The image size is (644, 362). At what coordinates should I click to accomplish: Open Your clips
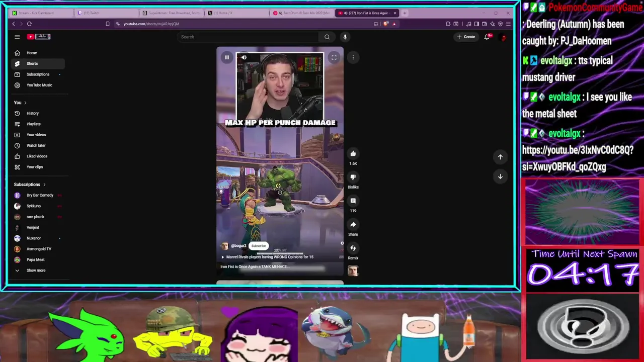(38, 167)
